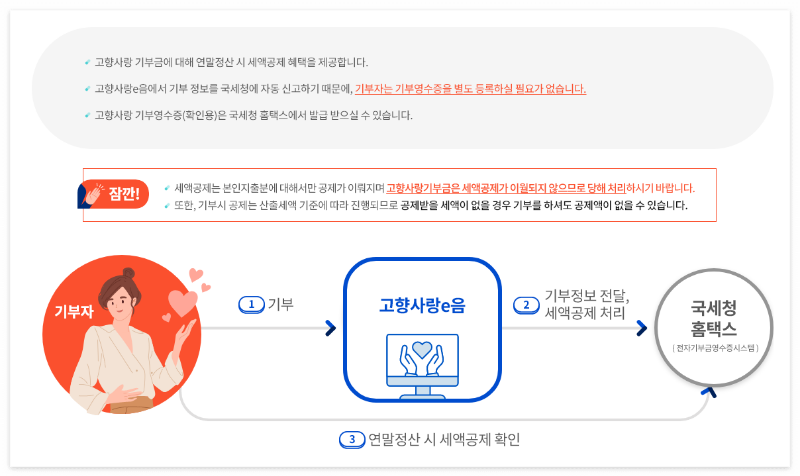Viewport: 800px width, 476px height.
Task: Click the 고향사랑e음 title text
Action: 422,305
